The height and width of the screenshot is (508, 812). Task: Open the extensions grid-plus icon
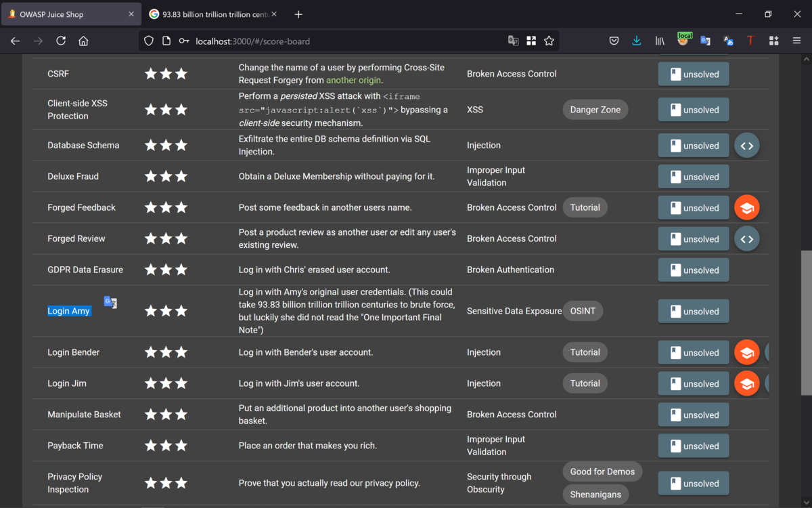773,41
